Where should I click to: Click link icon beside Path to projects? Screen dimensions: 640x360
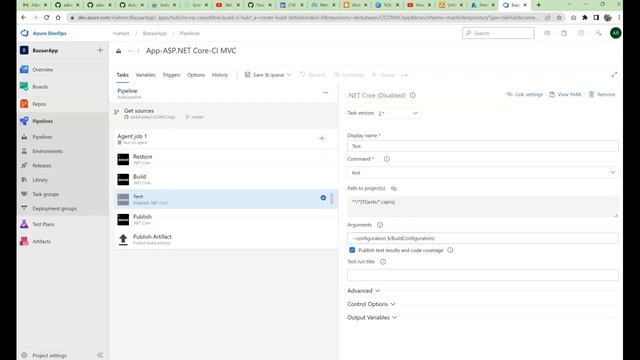(x=393, y=188)
